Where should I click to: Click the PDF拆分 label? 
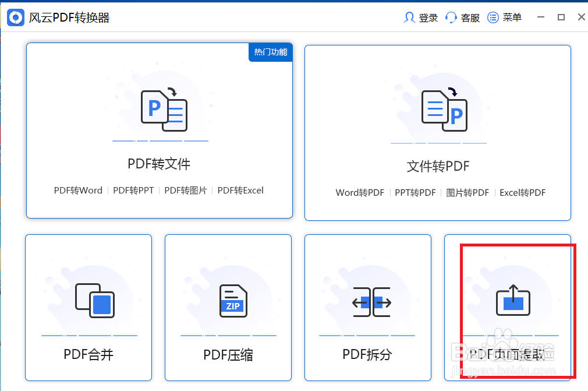tap(367, 354)
